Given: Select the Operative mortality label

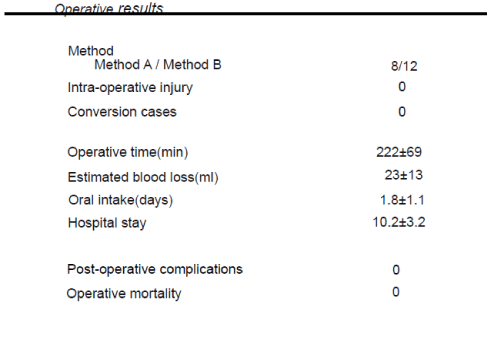Looking at the screenshot, I should pyautogui.click(x=124, y=294).
